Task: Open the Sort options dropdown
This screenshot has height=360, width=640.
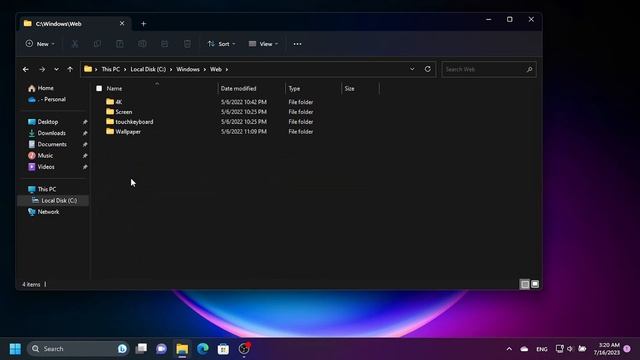Action: tap(221, 44)
